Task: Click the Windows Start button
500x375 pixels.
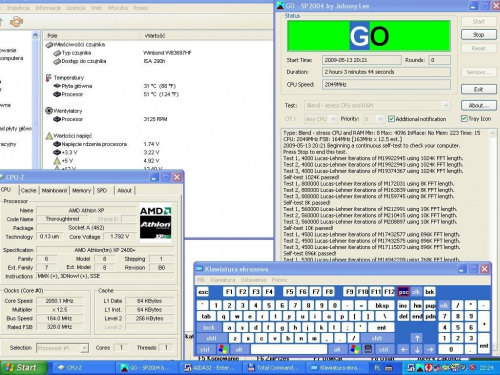Action: (23, 368)
